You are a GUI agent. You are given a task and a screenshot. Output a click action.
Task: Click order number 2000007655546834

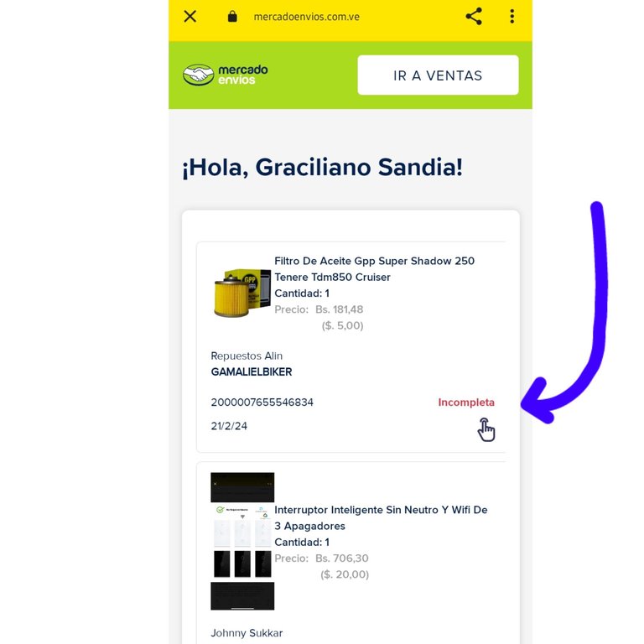pyautogui.click(x=262, y=402)
